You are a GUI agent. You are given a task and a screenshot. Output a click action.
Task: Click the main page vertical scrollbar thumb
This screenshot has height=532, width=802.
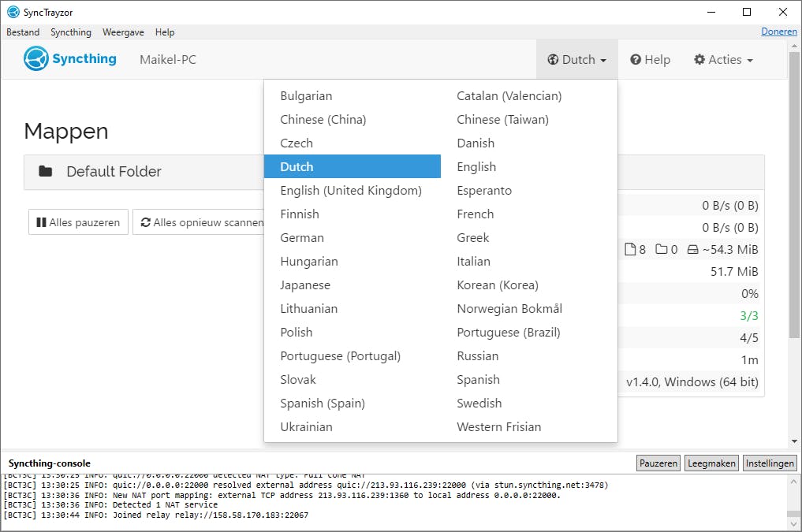coord(794,195)
